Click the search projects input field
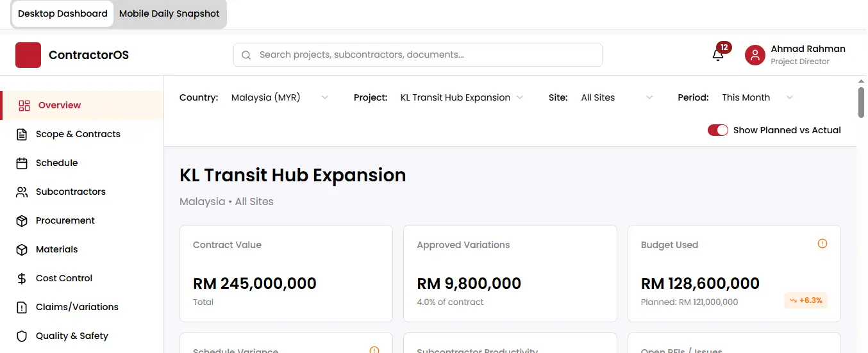868x353 pixels. [x=418, y=55]
